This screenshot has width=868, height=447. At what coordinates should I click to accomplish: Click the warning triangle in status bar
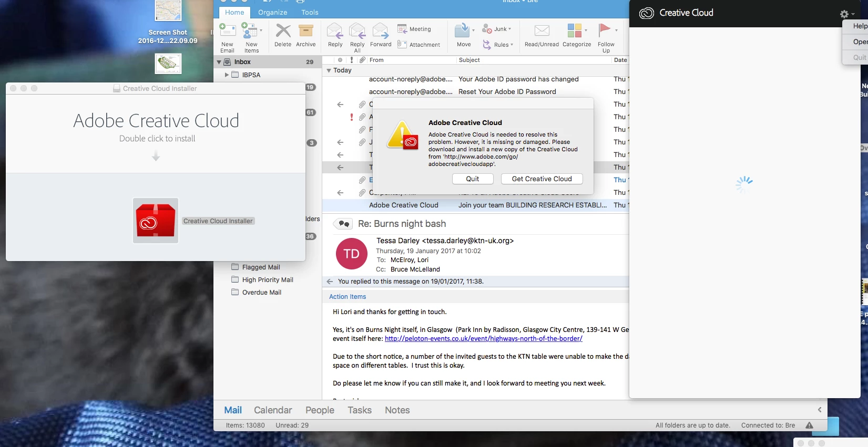[x=809, y=425]
